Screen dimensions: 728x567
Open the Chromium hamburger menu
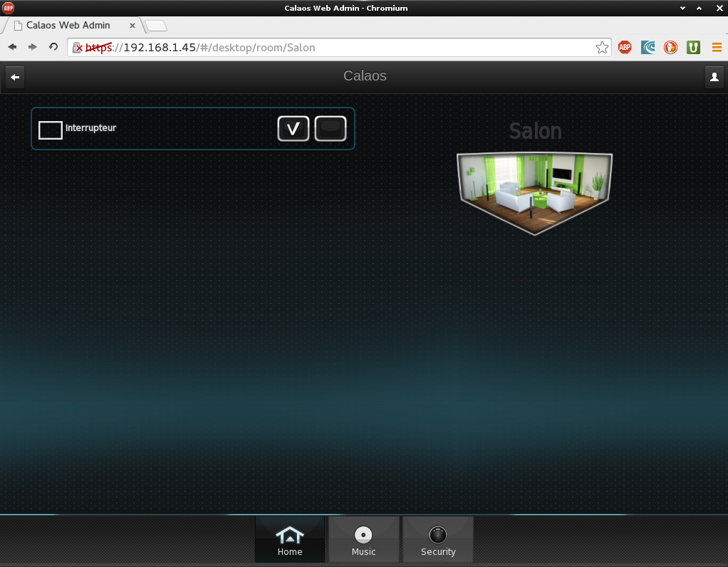[717, 47]
